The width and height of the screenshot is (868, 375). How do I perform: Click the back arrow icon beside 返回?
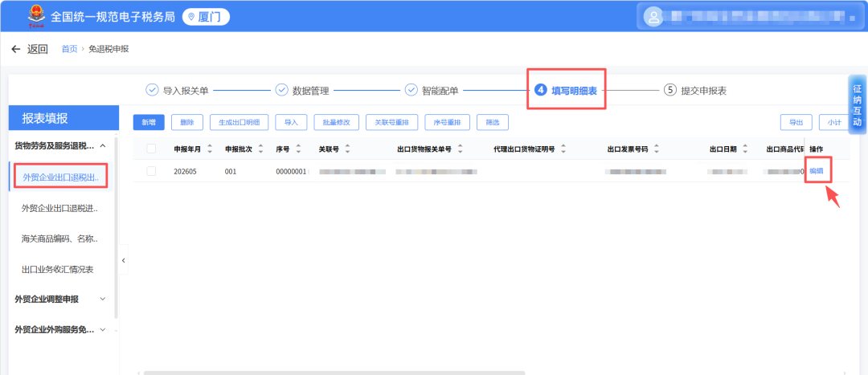pyautogui.click(x=15, y=49)
